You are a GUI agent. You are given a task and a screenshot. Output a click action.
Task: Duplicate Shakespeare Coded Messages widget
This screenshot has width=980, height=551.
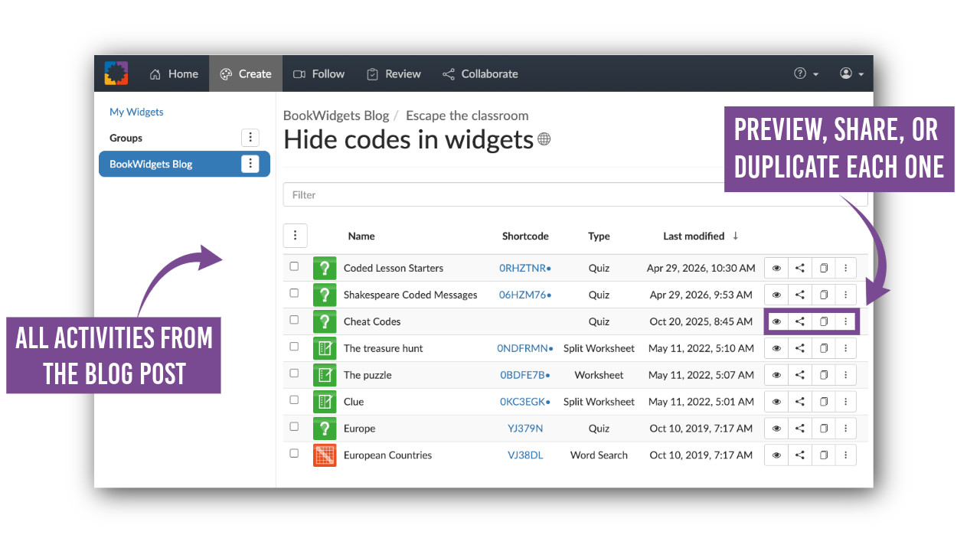coord(823,295)
